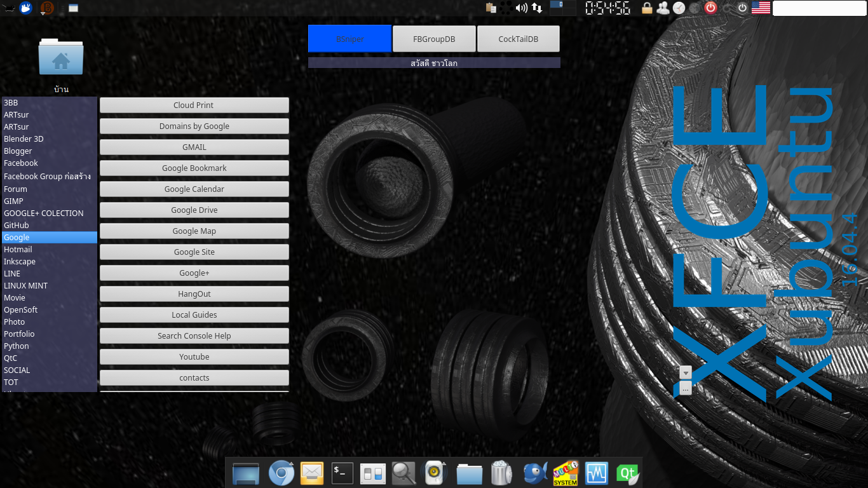Open the file manager folder dock icon
This screenshot has width=868, height=488.
(x=470, y=473)
